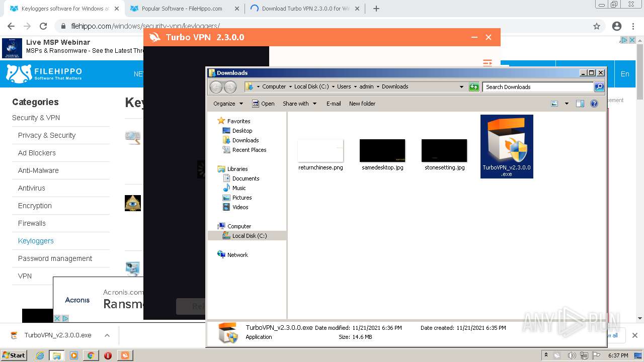Bookmark this page with star icon

pyautogui.click(x=597, y=26)
